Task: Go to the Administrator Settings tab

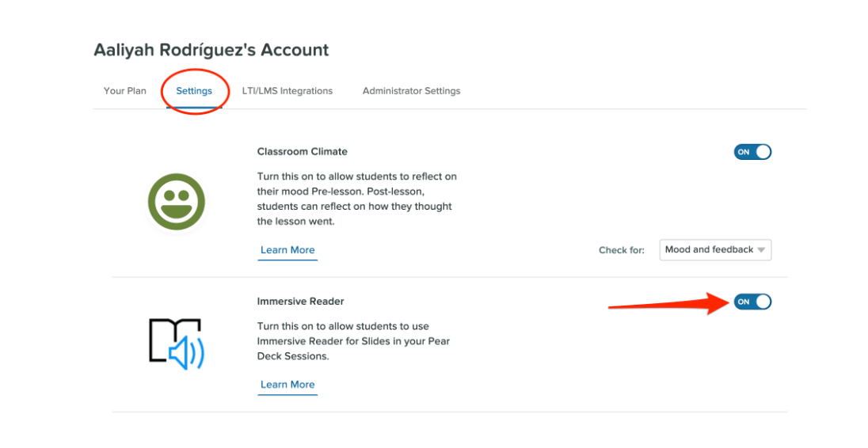Action: [x=411, y=91]
